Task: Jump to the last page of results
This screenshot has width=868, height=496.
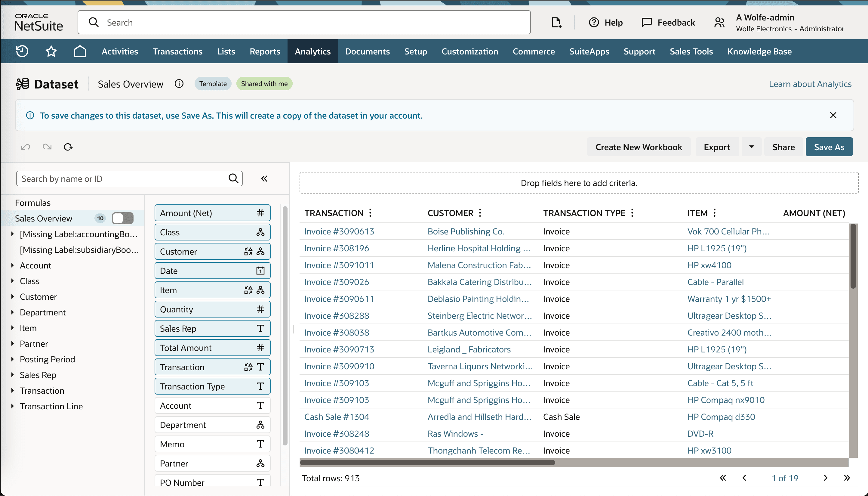Action: pyautogui.click(x=847, y=478)
